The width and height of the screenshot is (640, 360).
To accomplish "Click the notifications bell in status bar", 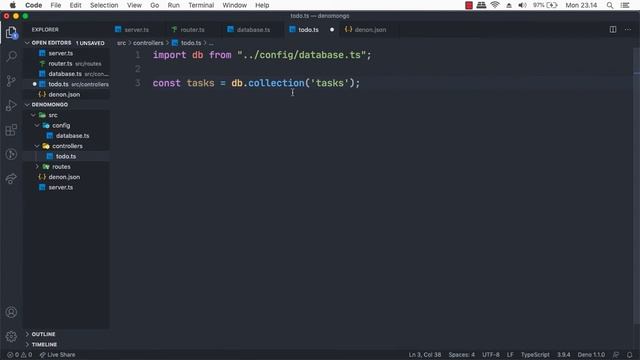I will pyautogui.click(x=629, y=355).
